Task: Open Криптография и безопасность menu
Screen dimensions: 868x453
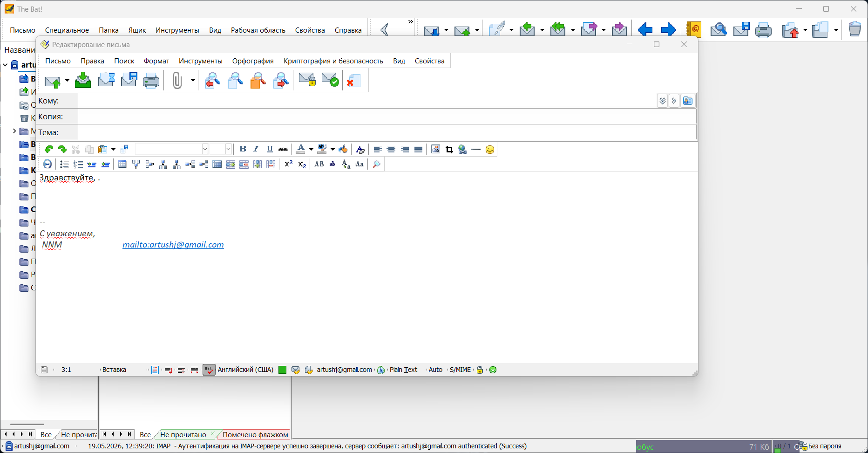Action: pos(333,61)
